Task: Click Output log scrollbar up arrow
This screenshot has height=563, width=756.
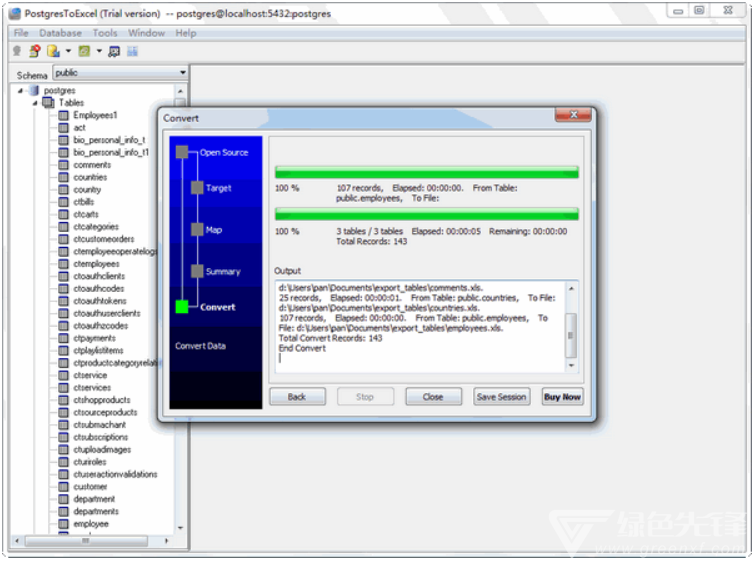Action: pos(571,288)
